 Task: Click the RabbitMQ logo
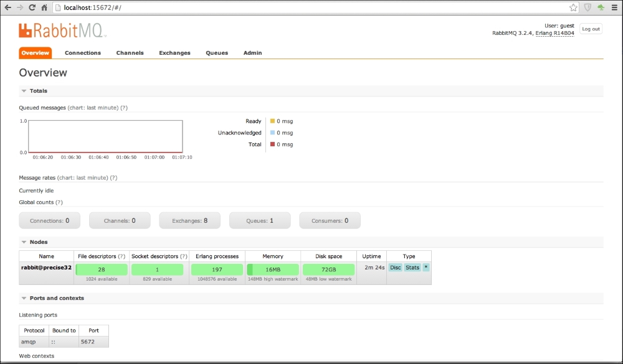coord(62,31)
